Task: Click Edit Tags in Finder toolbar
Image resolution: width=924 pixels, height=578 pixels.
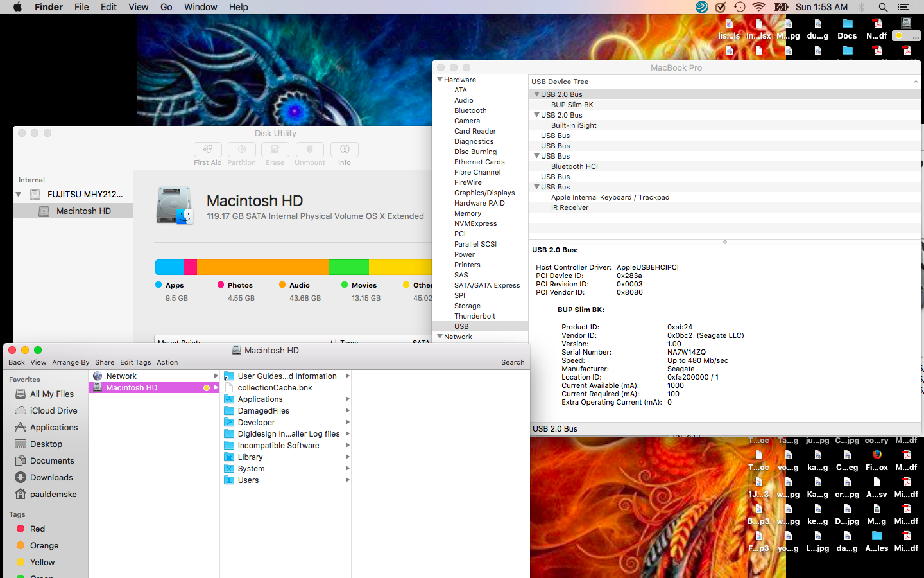Action: (x=135, y=362)
